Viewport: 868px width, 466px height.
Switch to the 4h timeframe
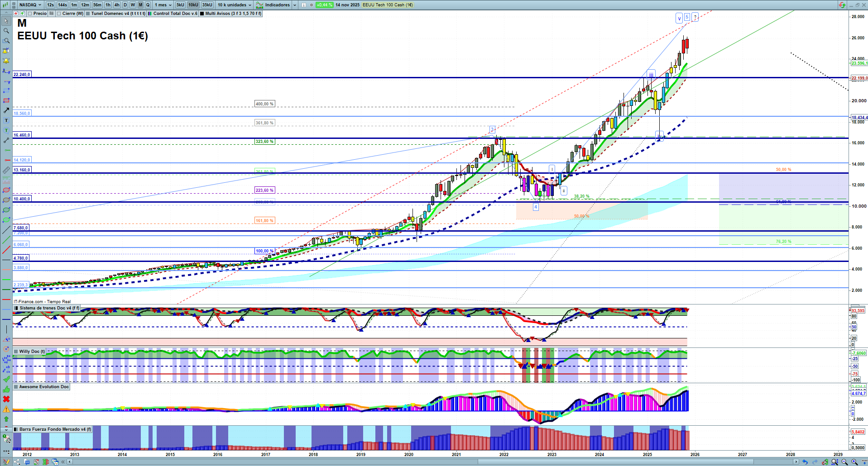[117, 5]
